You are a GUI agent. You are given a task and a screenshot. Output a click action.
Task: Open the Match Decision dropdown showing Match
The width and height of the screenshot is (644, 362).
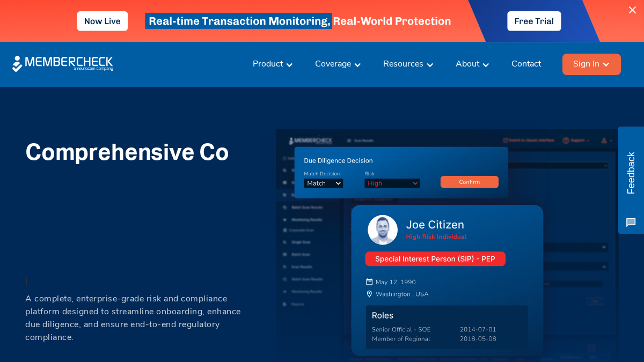coord(324,183)
